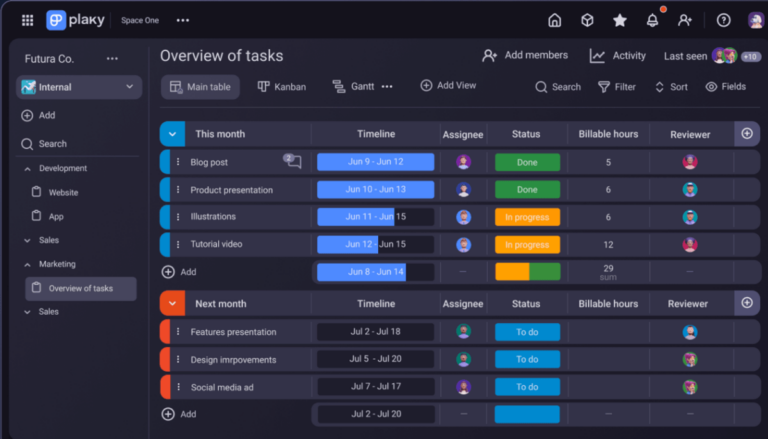
Task: Open the Filter option
Action: (616, 87)
